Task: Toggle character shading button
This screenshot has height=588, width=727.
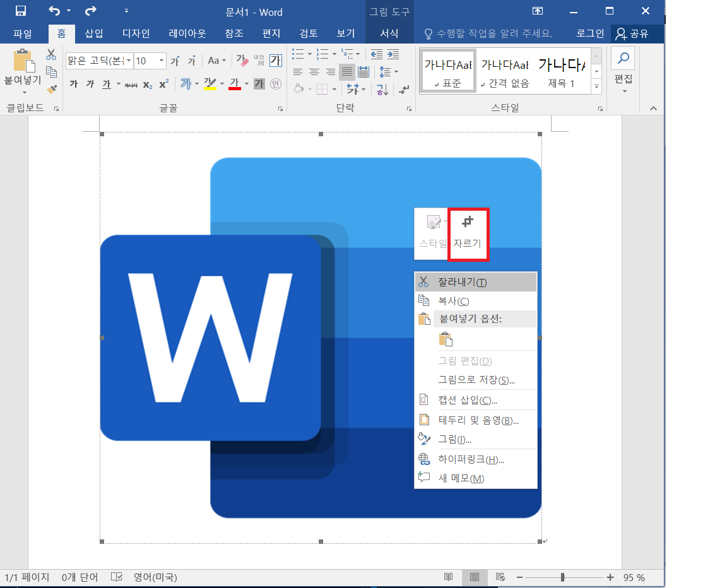Action: (x=259, y=84)
